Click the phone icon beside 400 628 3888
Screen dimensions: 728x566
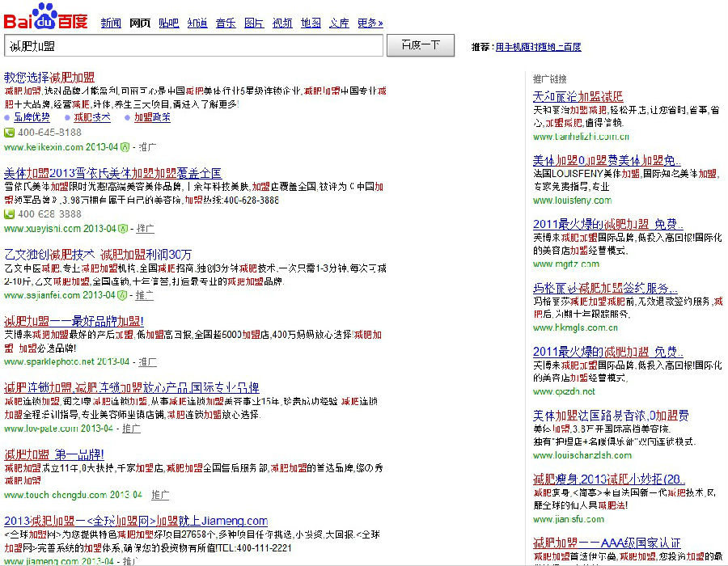point(9,214)
